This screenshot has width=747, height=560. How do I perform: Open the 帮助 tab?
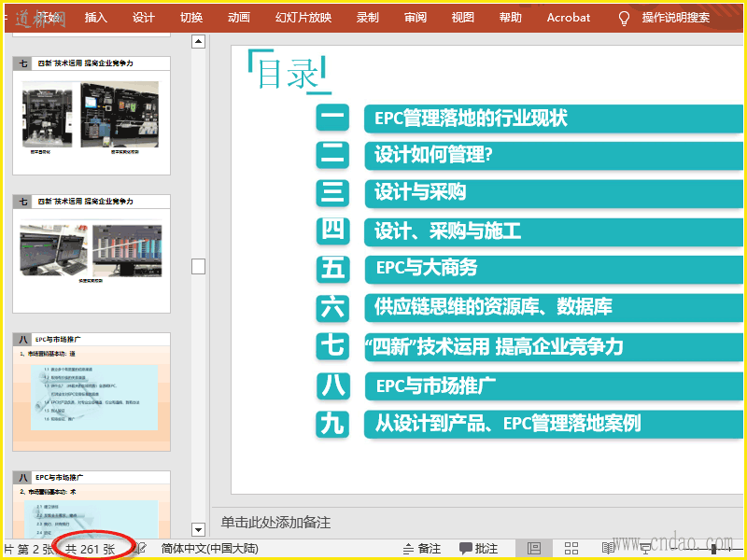511,18
